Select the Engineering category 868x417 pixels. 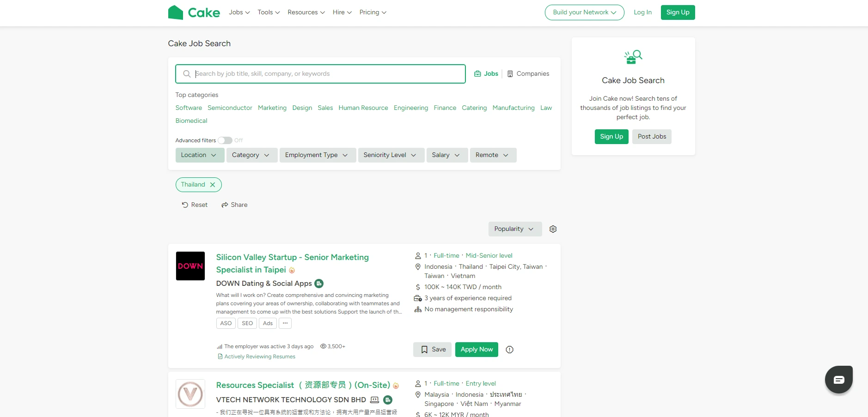pyautogui.click(x=411, y=108)
